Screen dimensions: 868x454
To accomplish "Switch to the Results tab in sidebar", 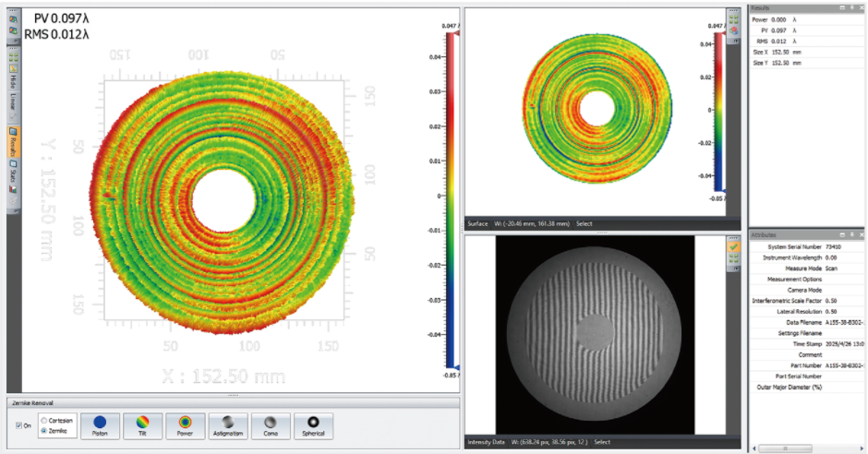I will (x=14, y=144).
